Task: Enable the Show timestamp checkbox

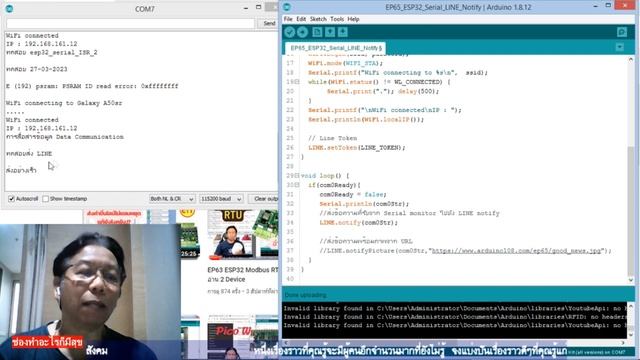Action: click(46, 199)
